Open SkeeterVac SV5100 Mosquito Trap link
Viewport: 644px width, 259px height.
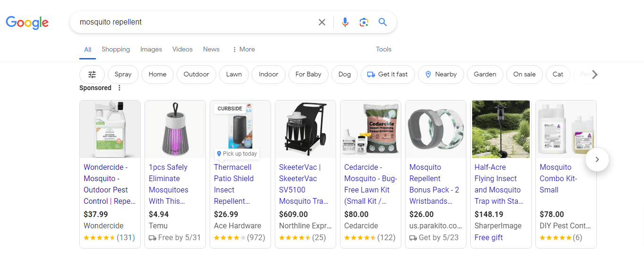click(x=304, y=184)
